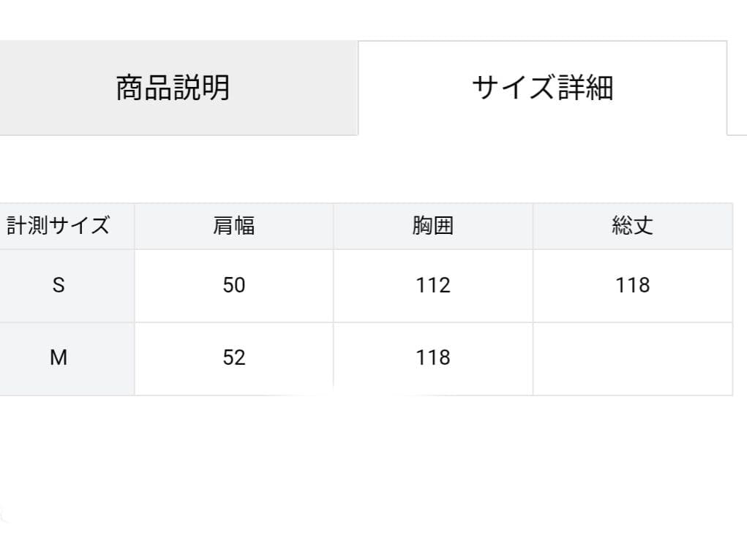Select the M size row label
This screenshot has width=747, height=560.
[59, 357]
